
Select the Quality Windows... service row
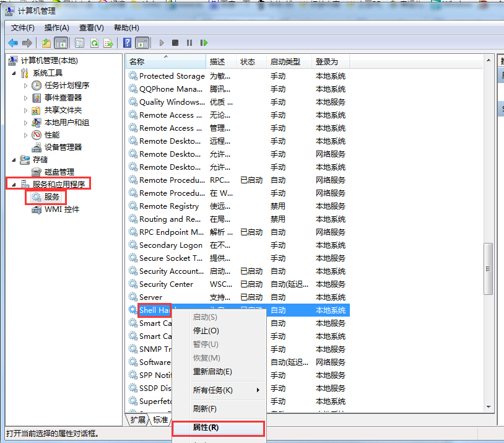tap(238, 102)
